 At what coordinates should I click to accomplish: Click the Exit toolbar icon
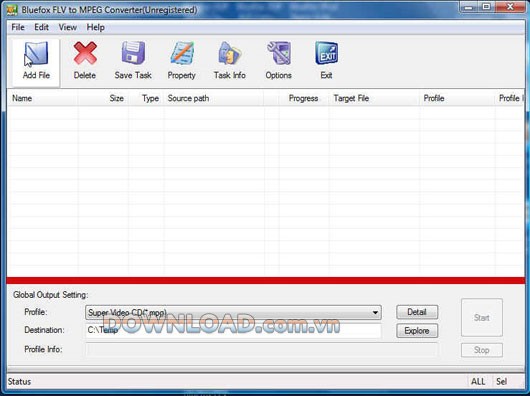[x=327, y=53]
